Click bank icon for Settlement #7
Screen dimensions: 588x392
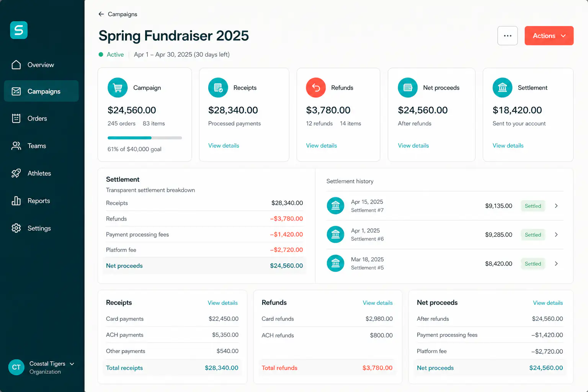pos(335,206)
